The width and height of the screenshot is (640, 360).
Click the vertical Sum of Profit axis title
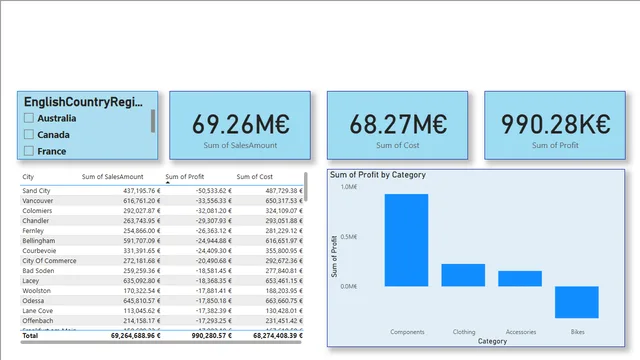tap(334, 256)
